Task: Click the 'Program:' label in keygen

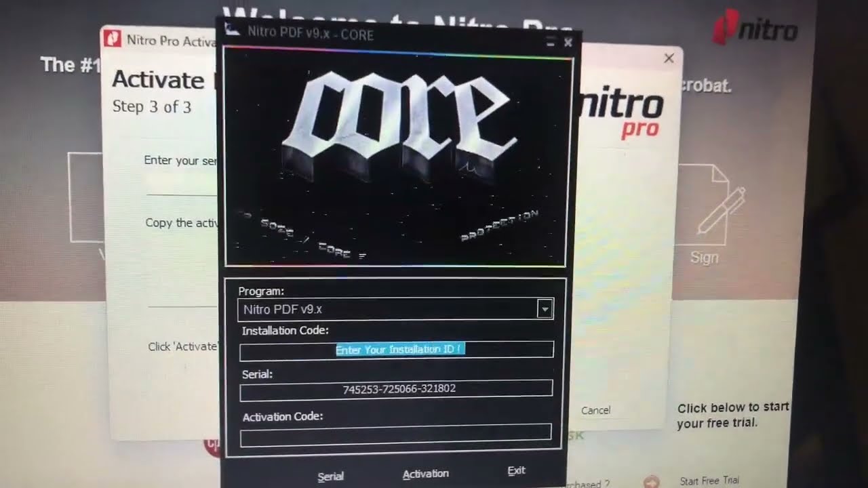Action: 261,291
